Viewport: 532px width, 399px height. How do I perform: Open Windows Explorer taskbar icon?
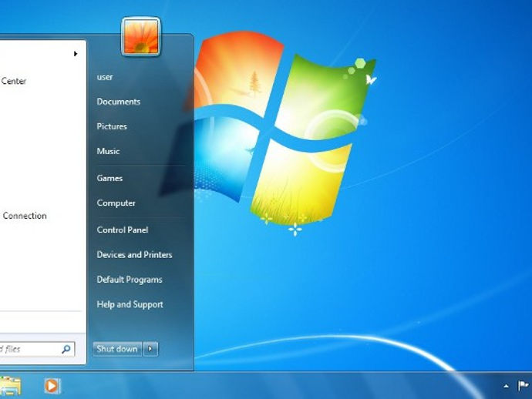10,386
